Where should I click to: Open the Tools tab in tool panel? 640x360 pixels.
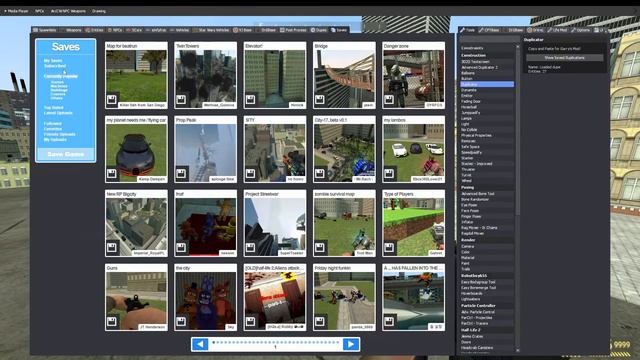tap(468, 30)
